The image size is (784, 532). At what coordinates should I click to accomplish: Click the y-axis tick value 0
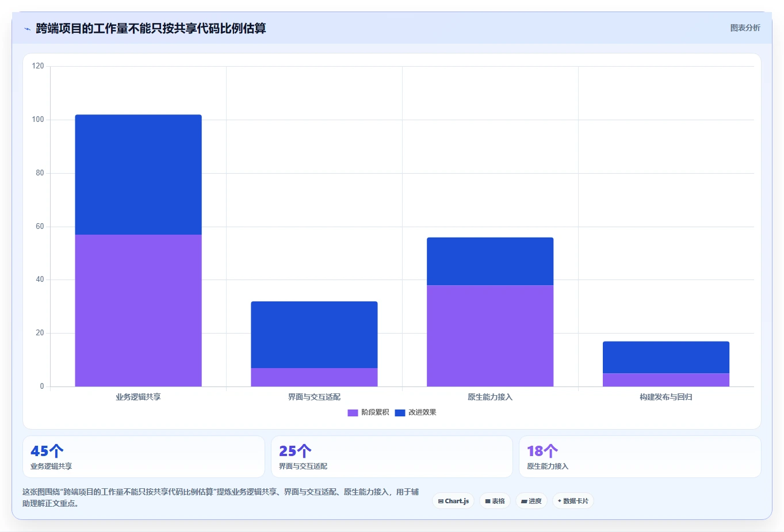tap(42, 386)
